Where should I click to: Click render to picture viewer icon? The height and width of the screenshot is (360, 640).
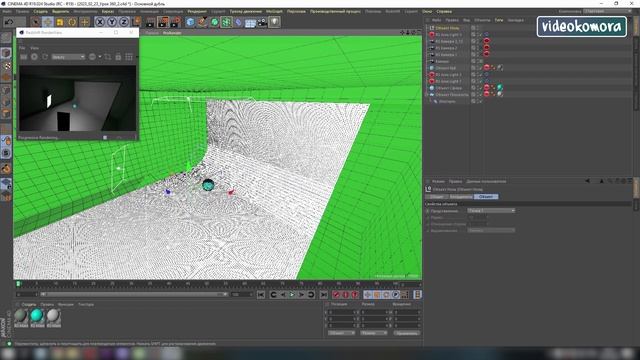(163, 22)
